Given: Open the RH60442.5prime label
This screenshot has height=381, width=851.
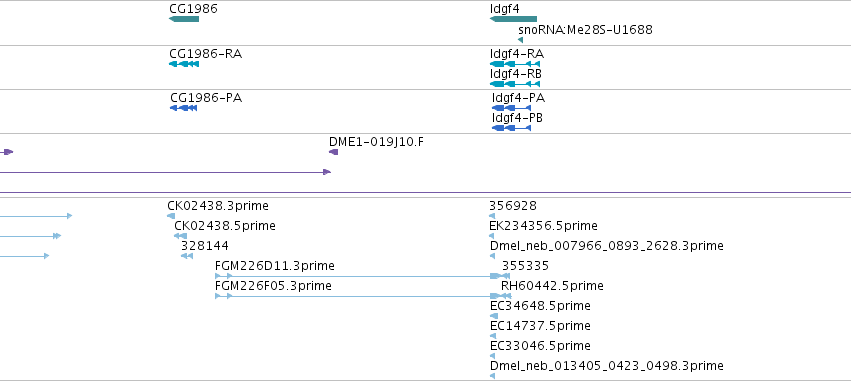Looking at the screenshot, I should tap(552, 285).
